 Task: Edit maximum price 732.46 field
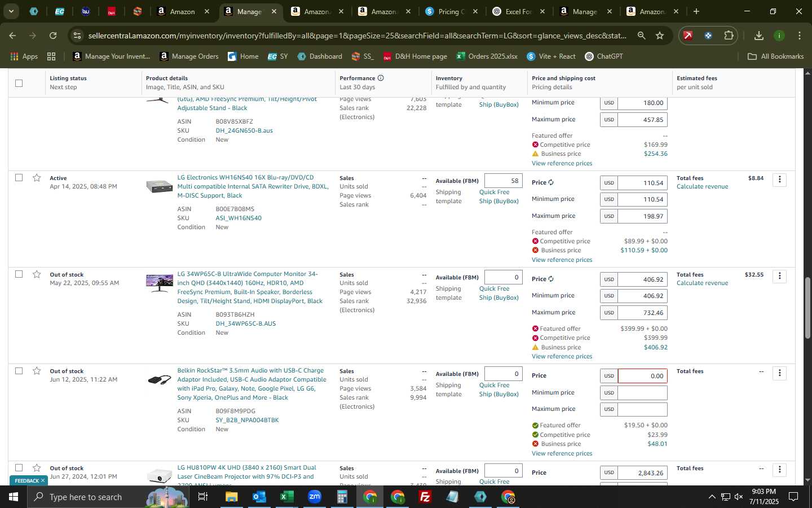tap(642, 313)
